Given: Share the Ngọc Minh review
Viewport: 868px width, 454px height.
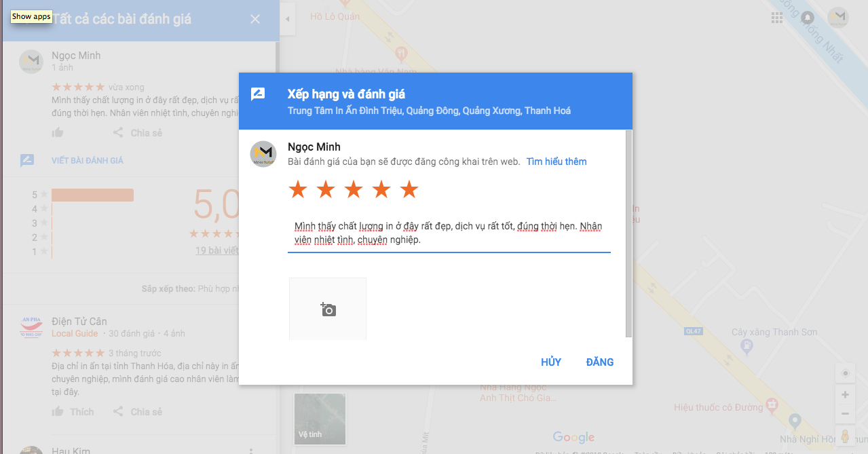Looking at the screenshot, I should click(x=137, y=132).
